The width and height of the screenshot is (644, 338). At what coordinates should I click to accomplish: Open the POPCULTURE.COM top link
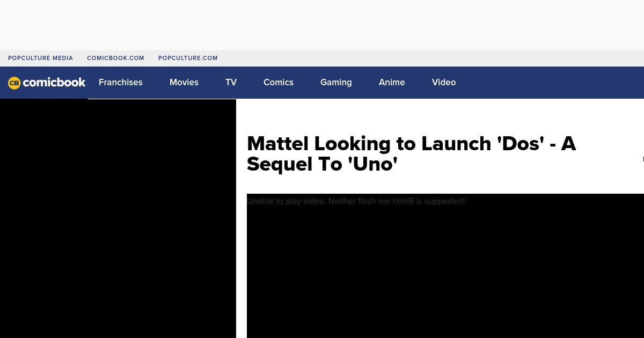coord(188,58)
